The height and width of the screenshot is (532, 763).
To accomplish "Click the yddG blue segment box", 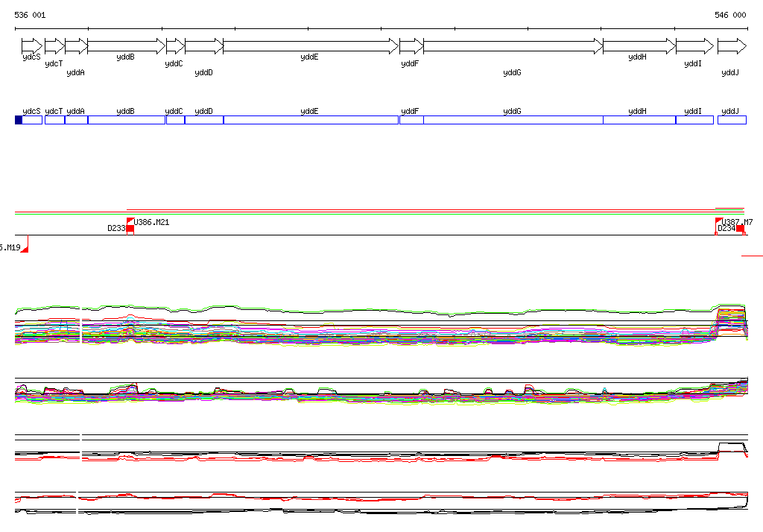I will (x=513, y=120).
